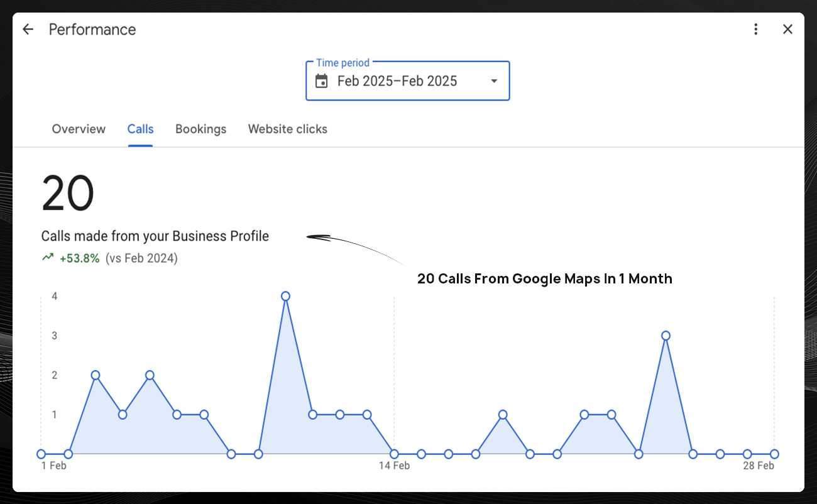Viewport: 817px width, 504px height.
Task: Select the Calls tab
Action: click(x=140, y=129)
